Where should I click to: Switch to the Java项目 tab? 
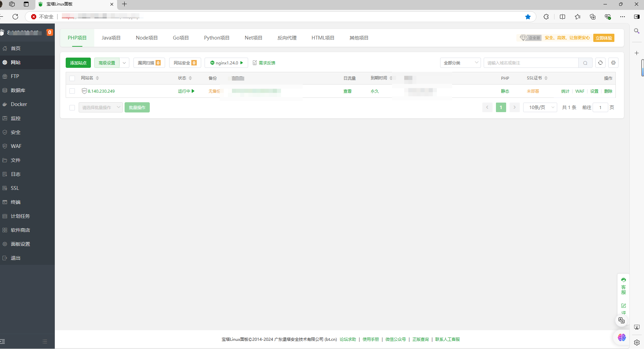tap(111, 38)
